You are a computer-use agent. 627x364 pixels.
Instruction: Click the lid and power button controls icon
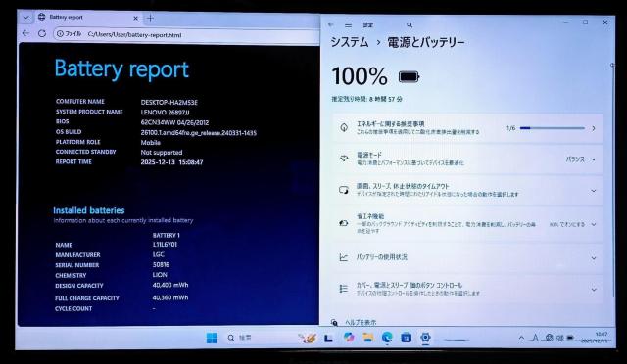pos(344,289)
